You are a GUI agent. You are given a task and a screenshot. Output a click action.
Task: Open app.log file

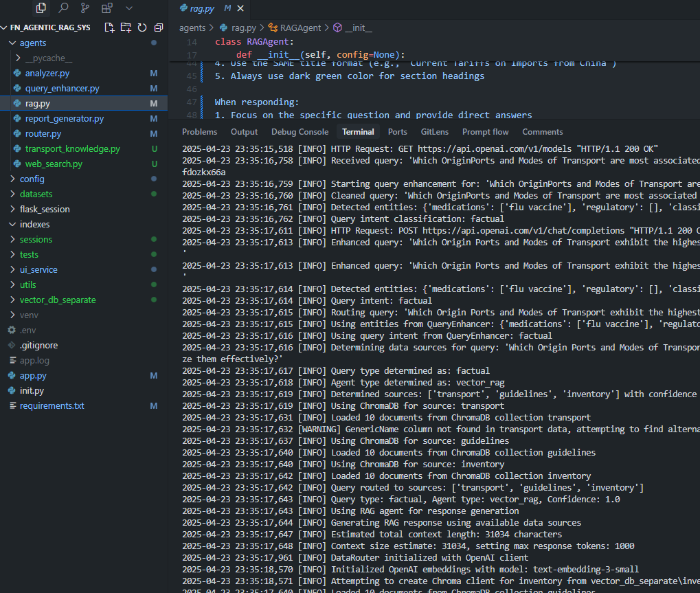coord(34,360)
